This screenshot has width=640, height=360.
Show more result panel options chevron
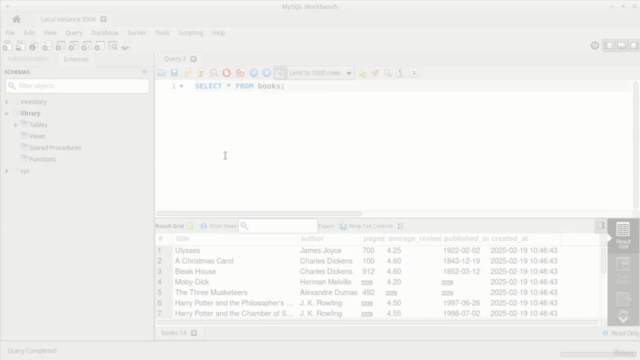click(623, 319)
